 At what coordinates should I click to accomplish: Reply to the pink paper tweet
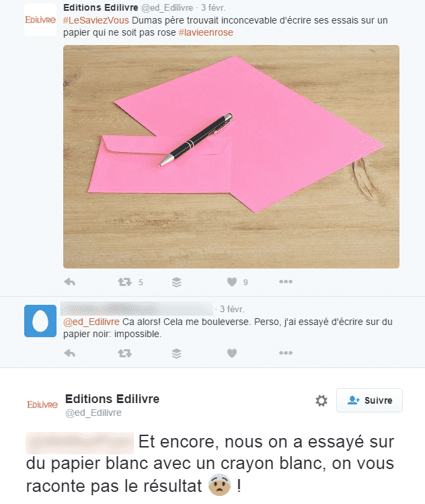tap(70, 282)
